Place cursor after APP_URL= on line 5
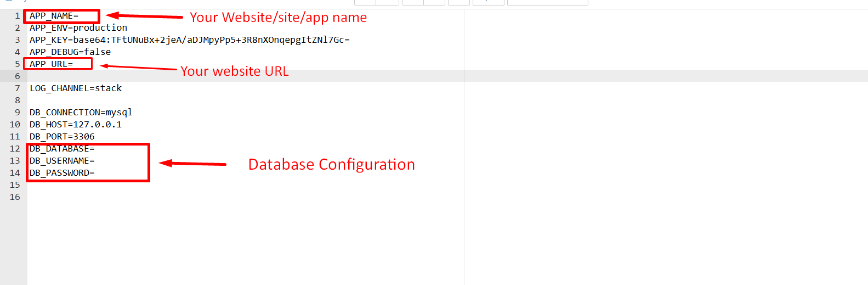Viewport: 868px width, 285px height. [74, 64]
